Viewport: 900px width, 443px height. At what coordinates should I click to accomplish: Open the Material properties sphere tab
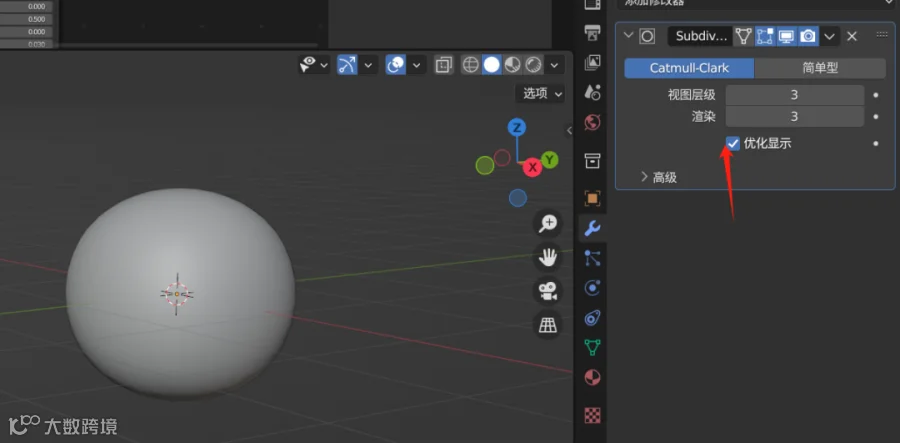click(x=592, y=378)
